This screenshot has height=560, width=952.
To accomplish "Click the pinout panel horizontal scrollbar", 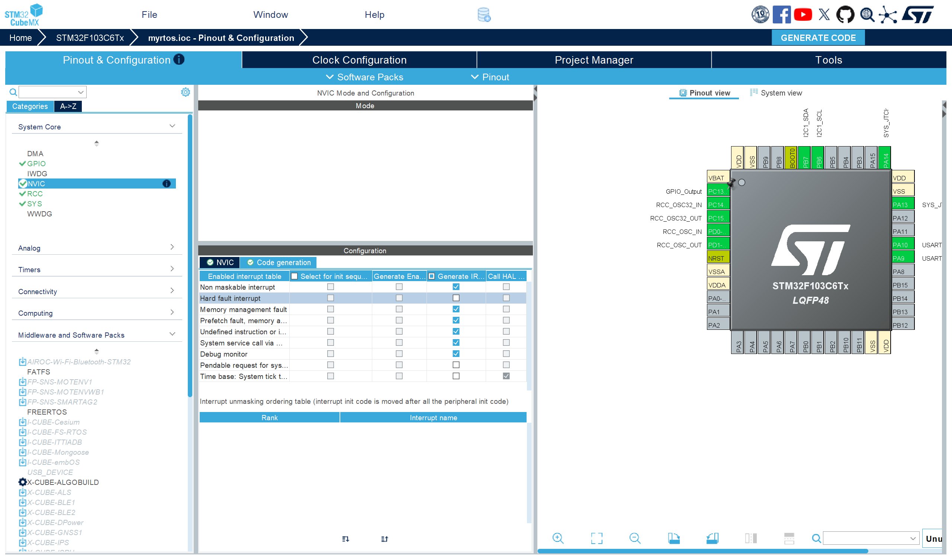I will [703, 551].
